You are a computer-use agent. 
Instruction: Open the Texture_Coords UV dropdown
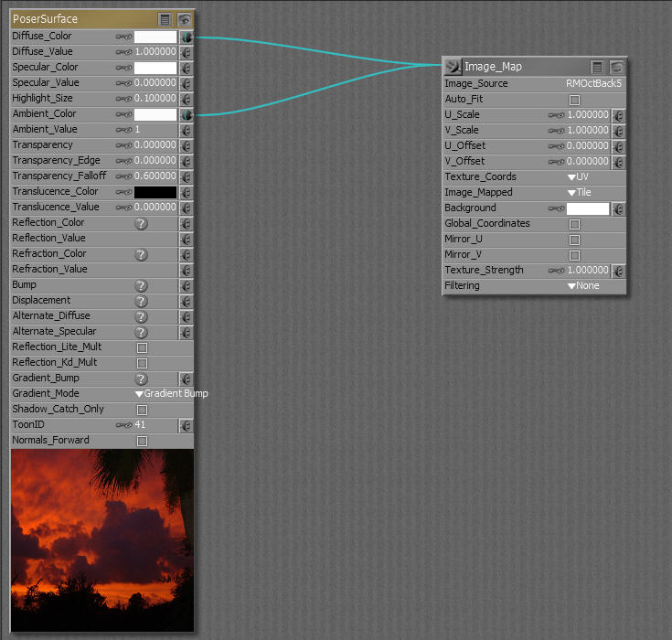click(x=578, y=176)
